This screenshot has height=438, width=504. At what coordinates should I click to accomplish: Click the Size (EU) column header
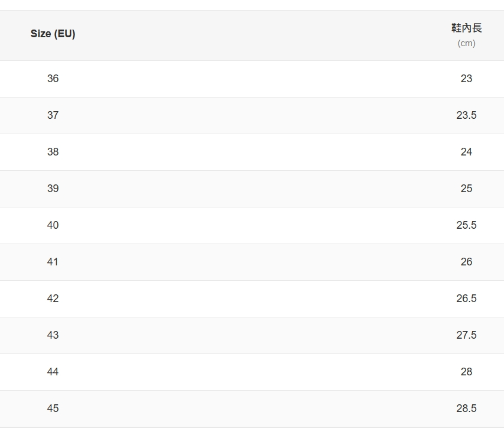point(53,34)
